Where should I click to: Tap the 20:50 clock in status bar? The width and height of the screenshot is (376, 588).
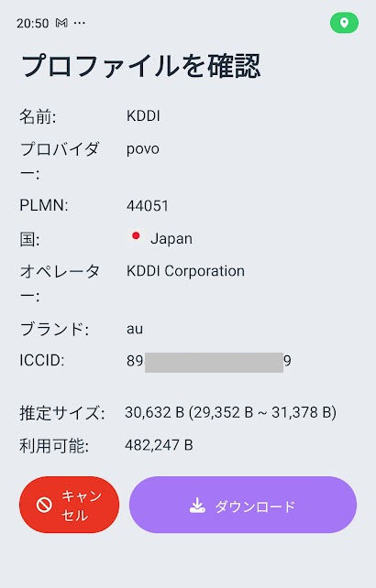[x=33, y=23]
